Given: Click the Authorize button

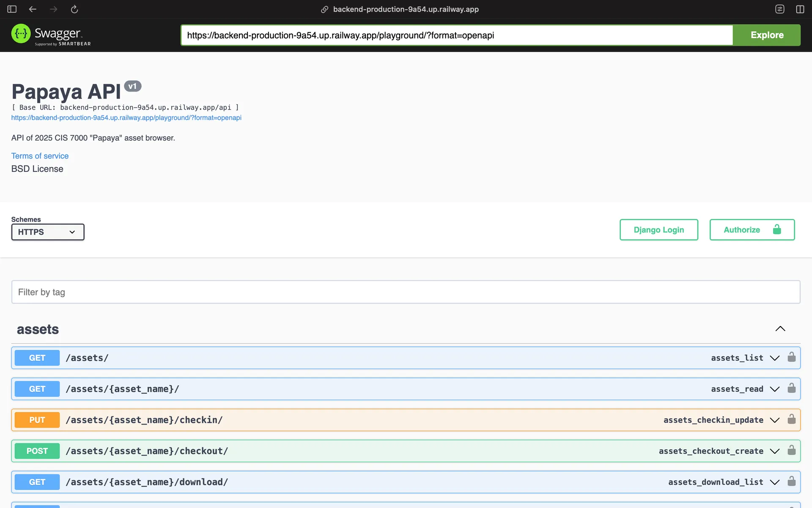Looking at the screenshot, I should coord(752,230).
